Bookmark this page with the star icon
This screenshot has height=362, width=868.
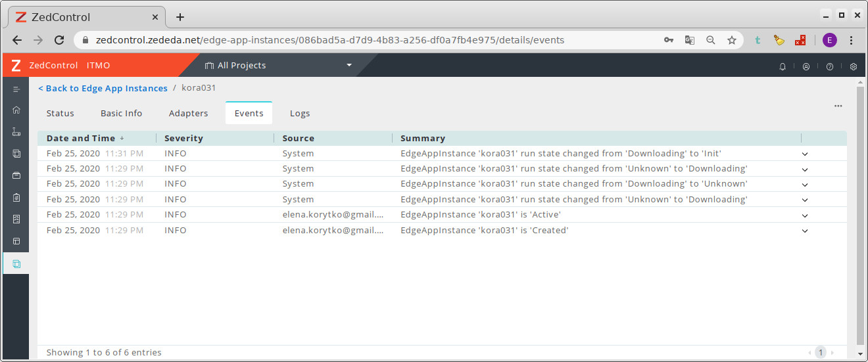[731, 40]
